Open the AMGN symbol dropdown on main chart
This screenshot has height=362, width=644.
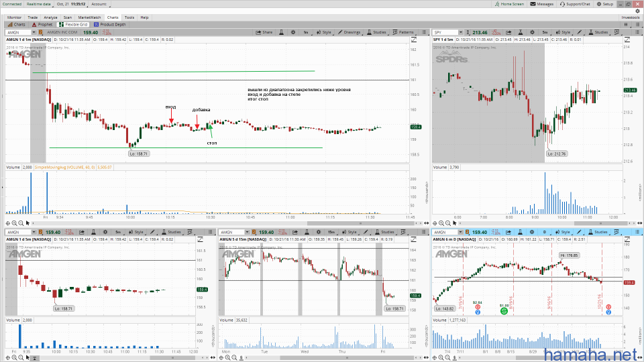[x=34, y=32]
